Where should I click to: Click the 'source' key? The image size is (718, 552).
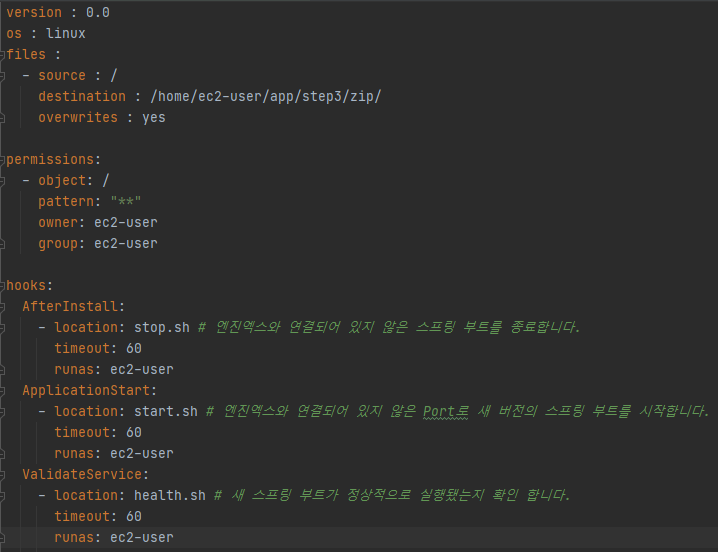62,76
